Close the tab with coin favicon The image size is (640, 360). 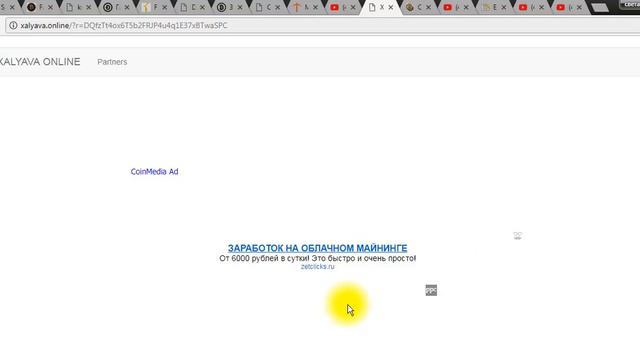[x=429, y=7]
